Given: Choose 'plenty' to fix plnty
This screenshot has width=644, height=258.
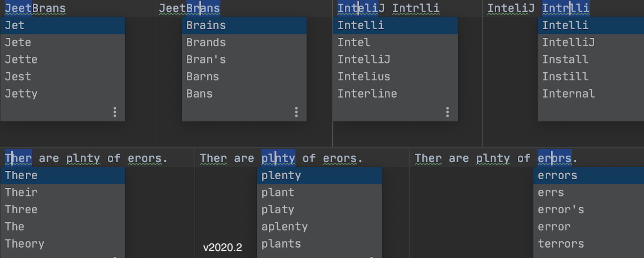Looking at the screenshot, I should point(319,175).
